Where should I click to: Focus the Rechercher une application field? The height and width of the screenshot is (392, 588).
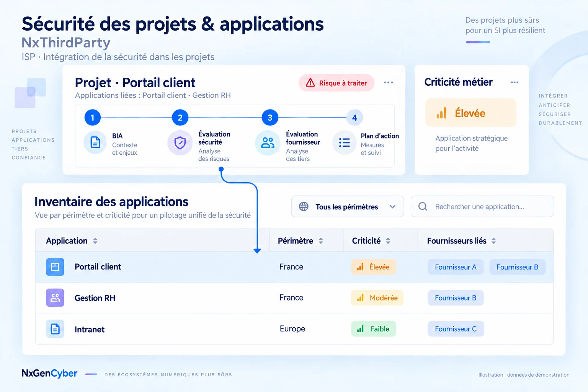[x=482, y=206]
